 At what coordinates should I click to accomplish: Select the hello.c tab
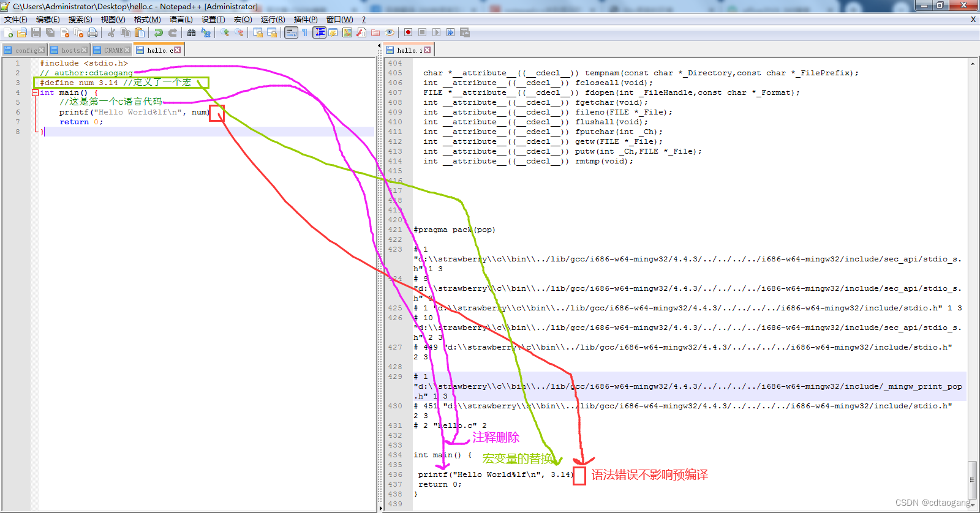[159, 50]
